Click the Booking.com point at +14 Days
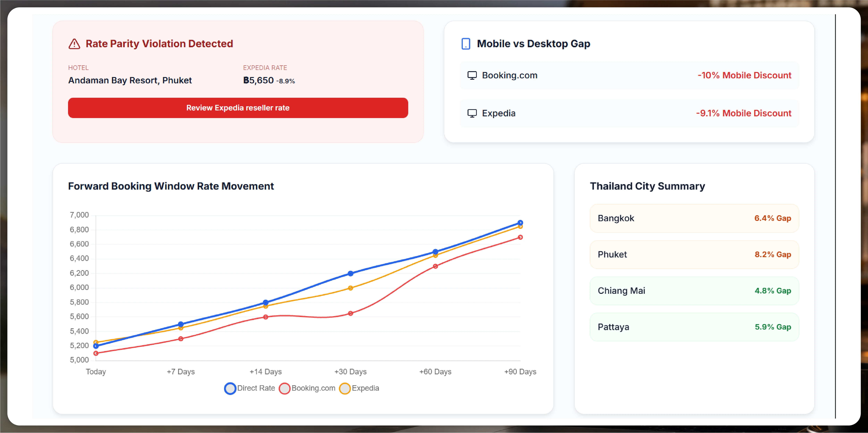 pos(266,317)
